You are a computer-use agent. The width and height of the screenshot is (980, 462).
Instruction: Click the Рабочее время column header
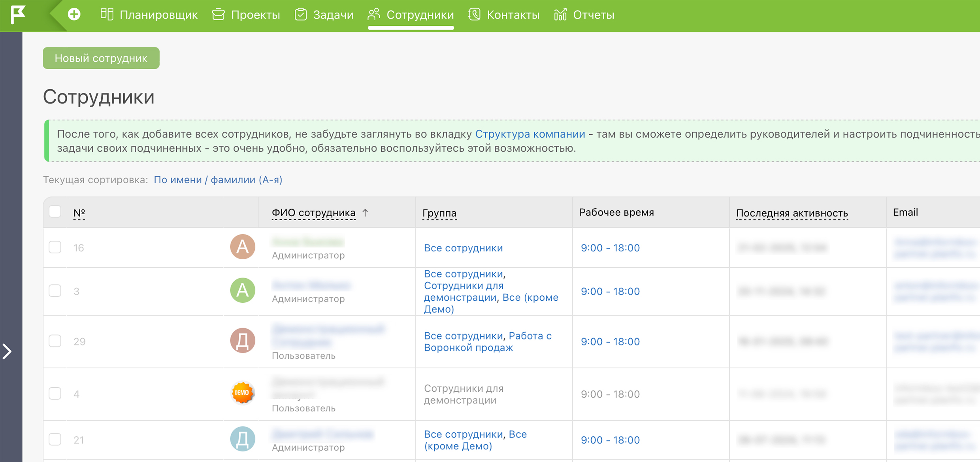point(616,212)
